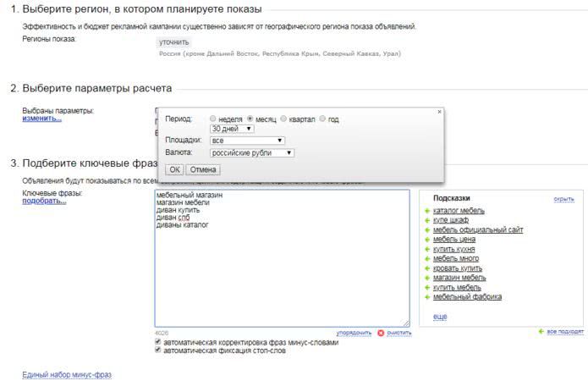This screenshot has width=588, height=381.
Task: Click green icon beside «кровать купить»
Action: (426, 268)
